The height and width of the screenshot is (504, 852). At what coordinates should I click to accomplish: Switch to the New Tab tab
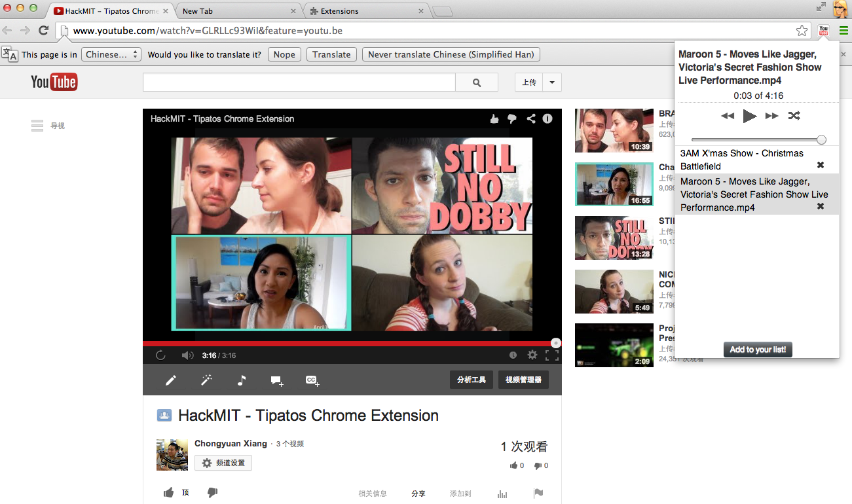click(x=236, y=11)
